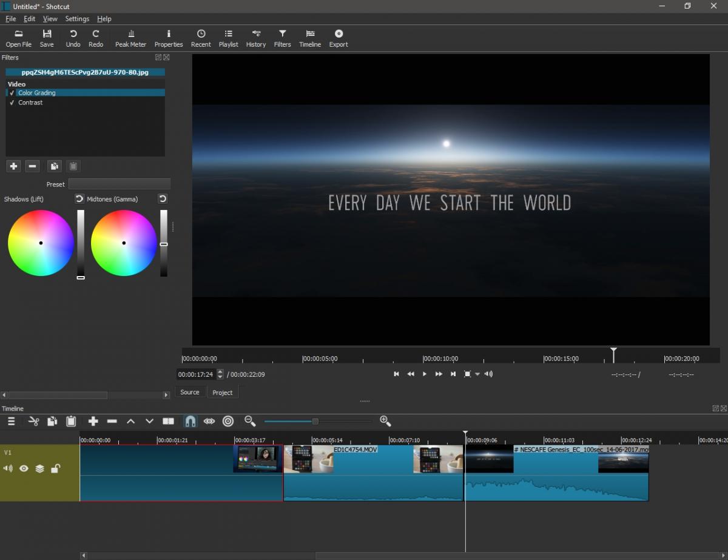Show the Playlist panel
The image size is (728, 560).
tap(229, 38)
